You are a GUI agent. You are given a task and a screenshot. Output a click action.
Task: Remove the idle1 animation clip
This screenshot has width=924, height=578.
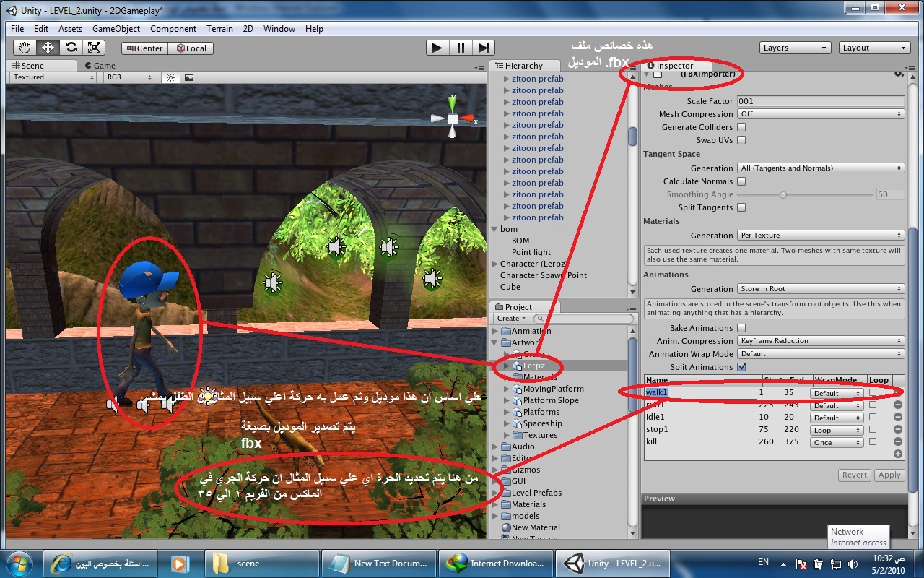pos(898,418)
